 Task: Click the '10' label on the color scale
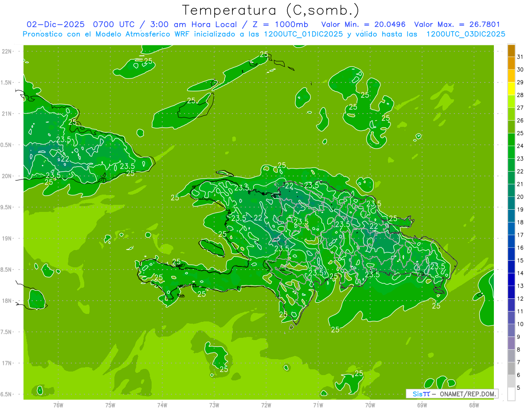[520, 324]
